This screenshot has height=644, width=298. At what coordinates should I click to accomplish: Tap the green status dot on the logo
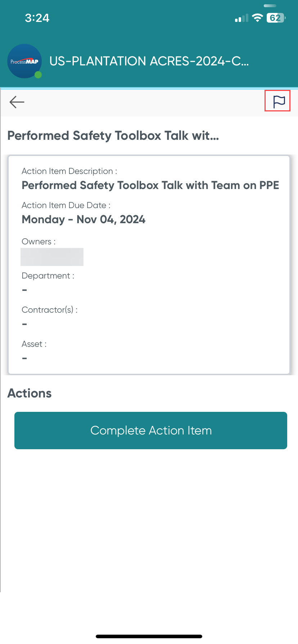pyautogui.click(x=37, y=75)
